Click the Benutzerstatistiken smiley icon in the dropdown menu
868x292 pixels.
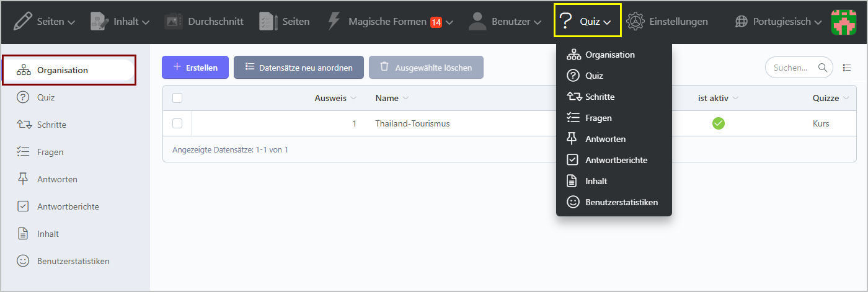[x=573, y=202]
